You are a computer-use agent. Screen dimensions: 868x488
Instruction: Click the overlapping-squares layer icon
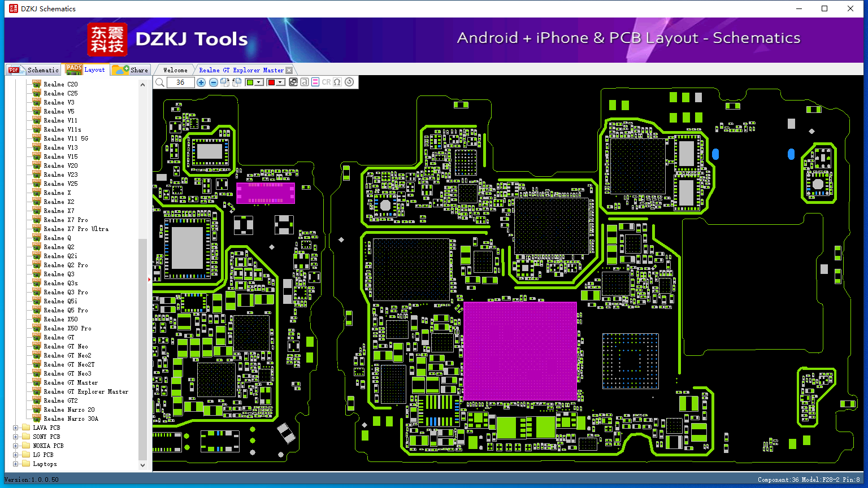(293, 82)
